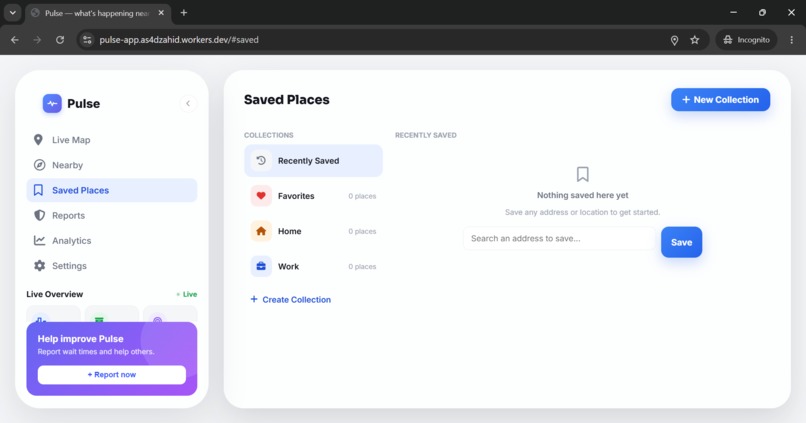Open Settings from the sidebar
Image resolution: width=806 pixels, height=423 pixels.
point(112,266)
